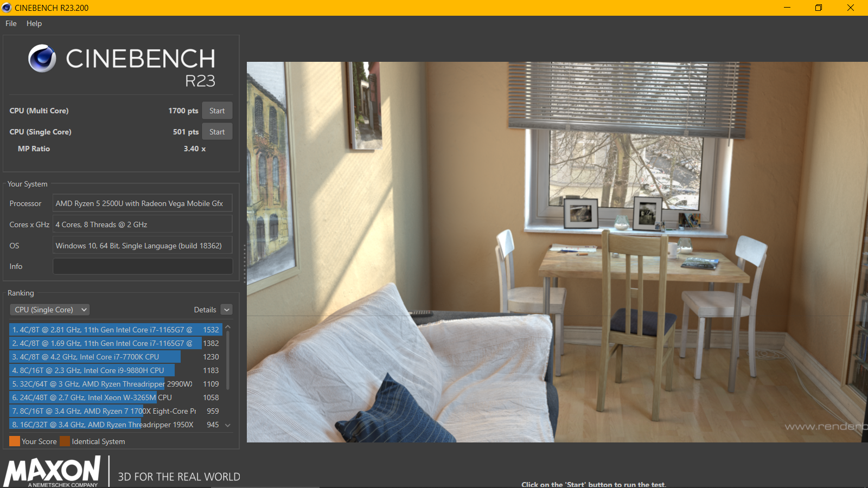
Task: Restore down the Cinebench window
Action: point(819,8)
